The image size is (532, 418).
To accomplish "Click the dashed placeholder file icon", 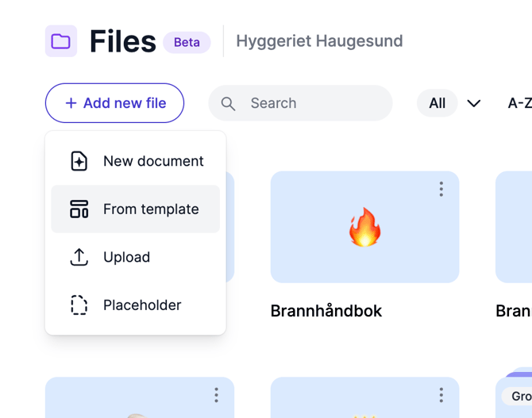I will tap(79, 305).
